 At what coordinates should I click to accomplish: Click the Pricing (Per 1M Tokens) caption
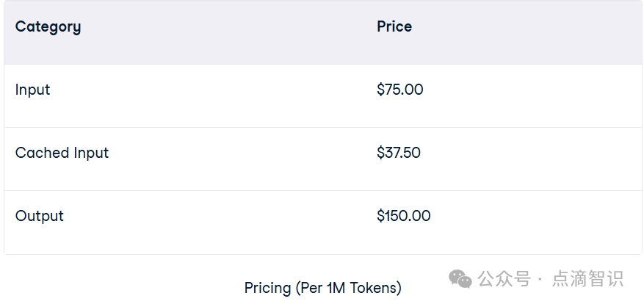point(323,288)
